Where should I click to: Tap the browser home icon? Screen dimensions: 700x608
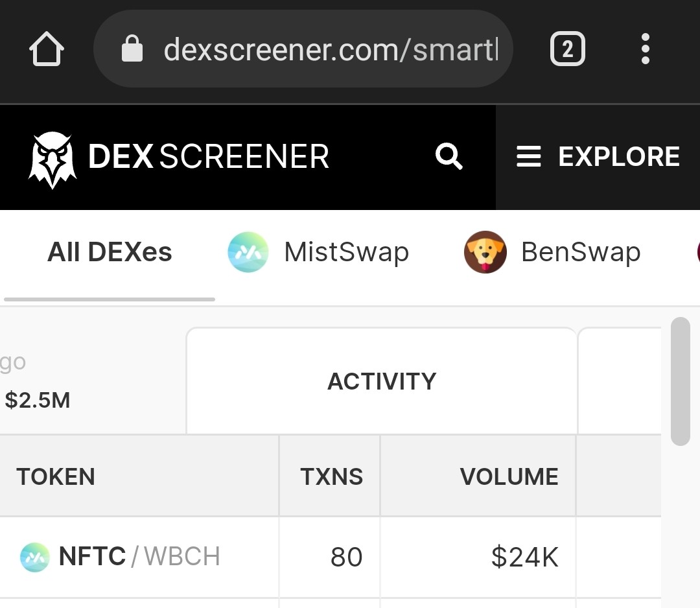47,49
